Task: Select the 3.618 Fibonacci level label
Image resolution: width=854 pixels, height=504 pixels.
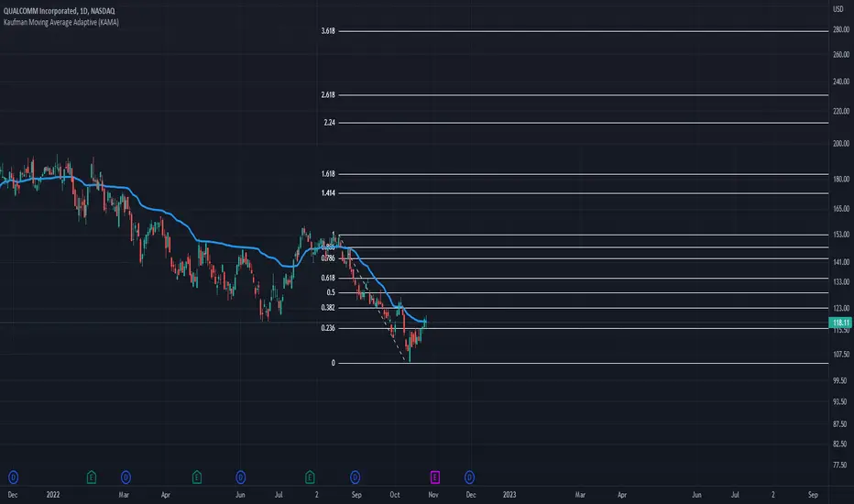Action: 328,31
